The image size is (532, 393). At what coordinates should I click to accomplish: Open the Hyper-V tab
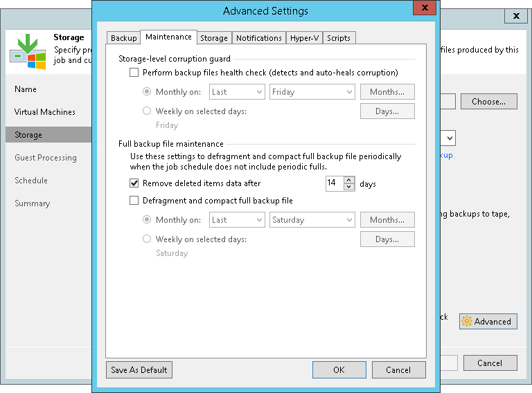pyautogui.click(x=305, y=38)
